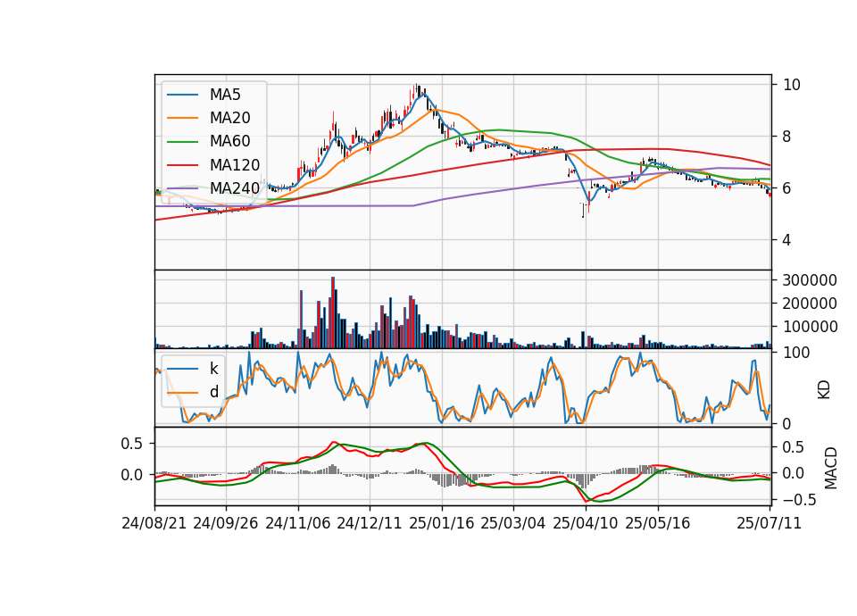Image resolution: width=857 pixels, height=616 pixels.
Task: Click the price axis value 10
Action: click(792, 85)
